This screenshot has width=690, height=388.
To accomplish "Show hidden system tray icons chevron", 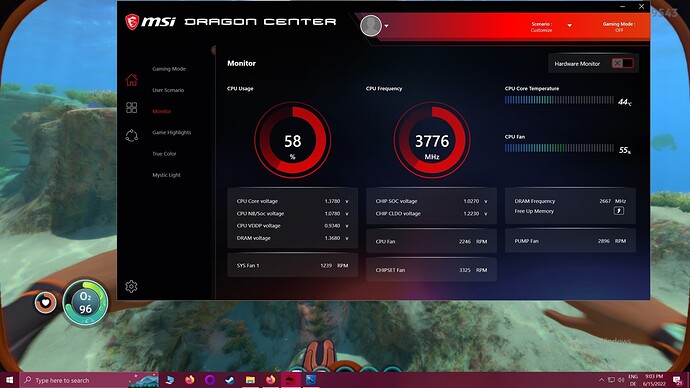I will pyautogui.click(x=601, y=380).
